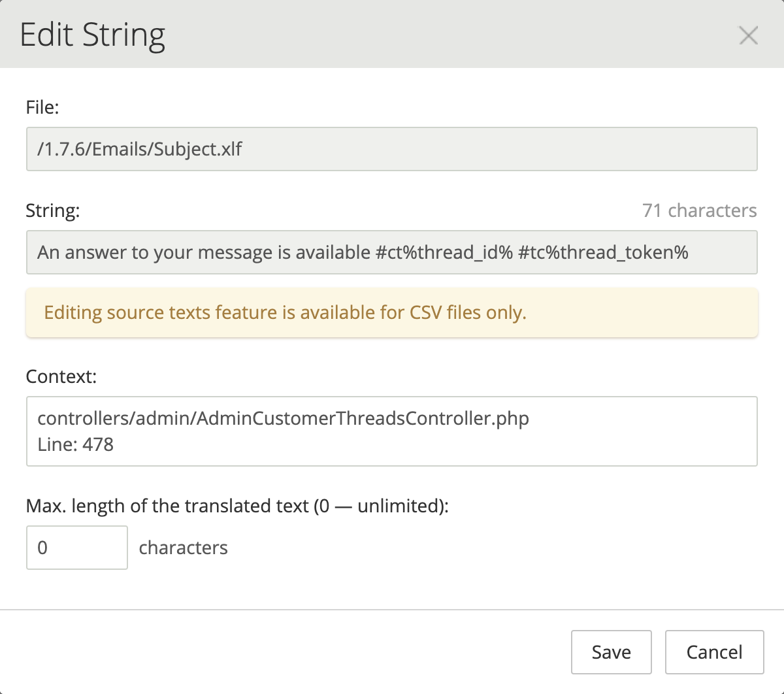Click the Save button
This screenshot has height=694, width=784.
(611, 652)
